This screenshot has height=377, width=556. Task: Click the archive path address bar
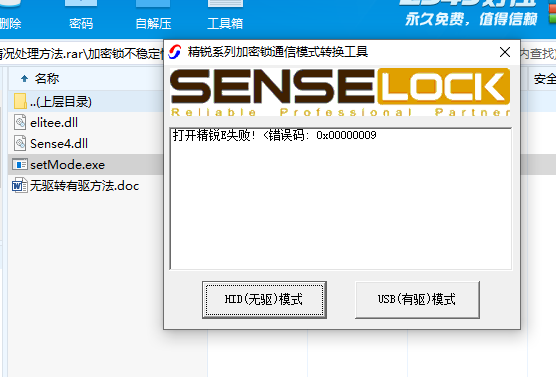pos(82,54)
